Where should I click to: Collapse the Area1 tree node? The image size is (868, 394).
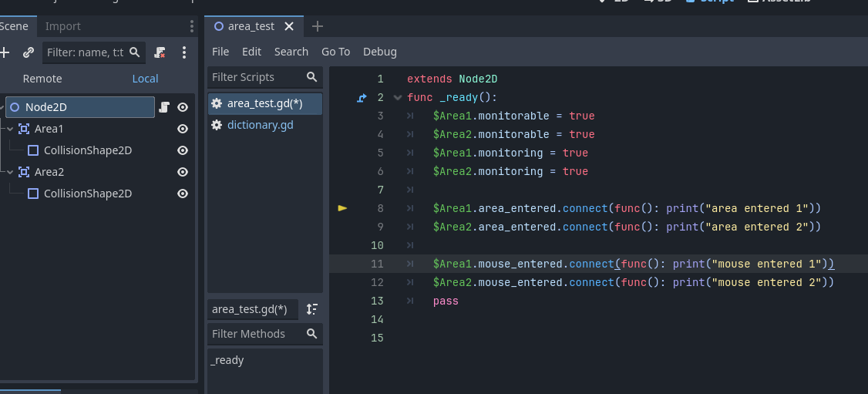(x=10, y=129)
